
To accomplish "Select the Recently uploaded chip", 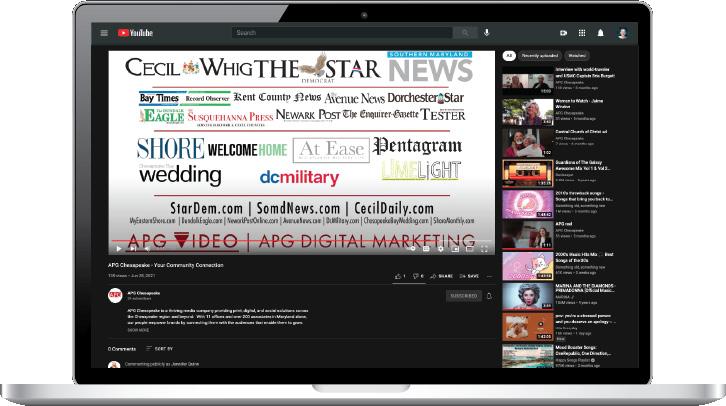I will (540, 56).
